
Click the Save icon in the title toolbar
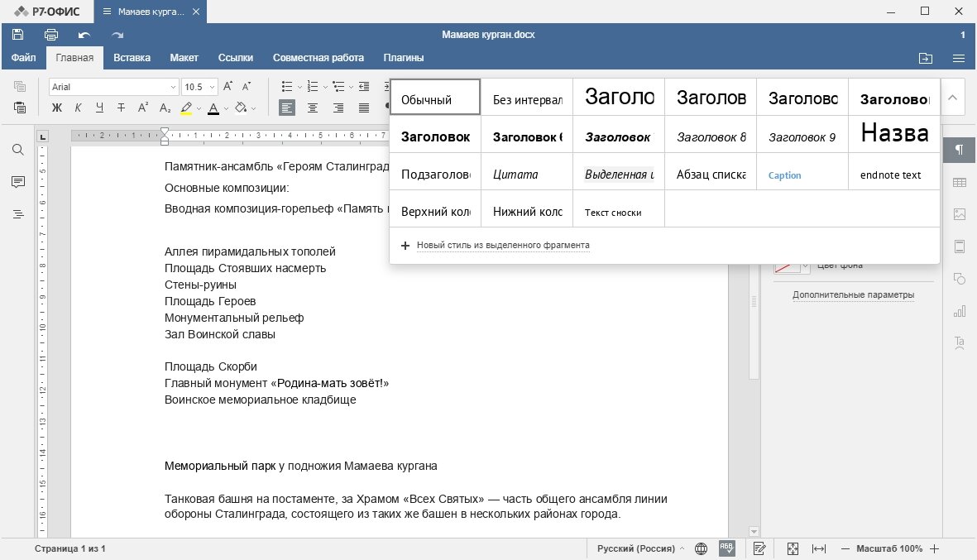[17, 35]
